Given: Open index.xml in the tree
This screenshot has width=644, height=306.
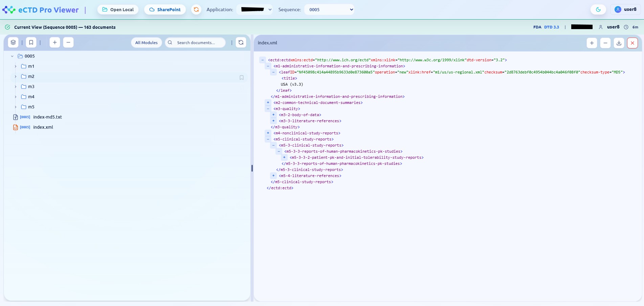Looking at the screenshot, I should point(43,127).
